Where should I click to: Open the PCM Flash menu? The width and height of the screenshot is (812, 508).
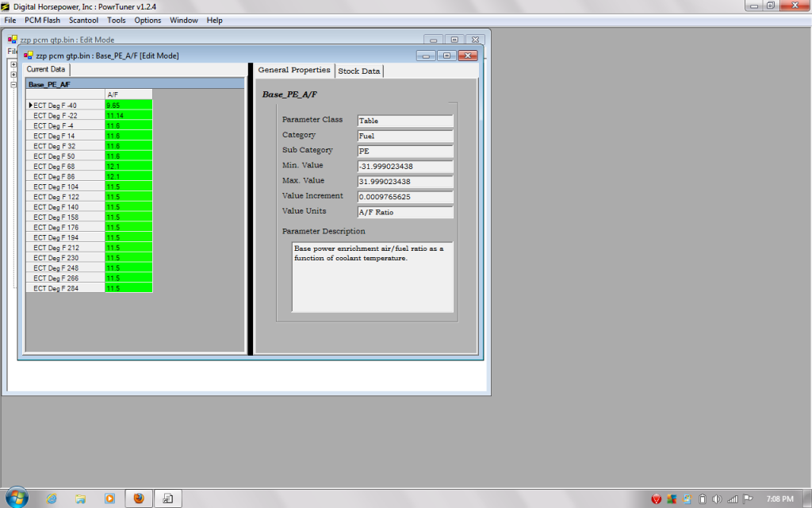(43, 20)
